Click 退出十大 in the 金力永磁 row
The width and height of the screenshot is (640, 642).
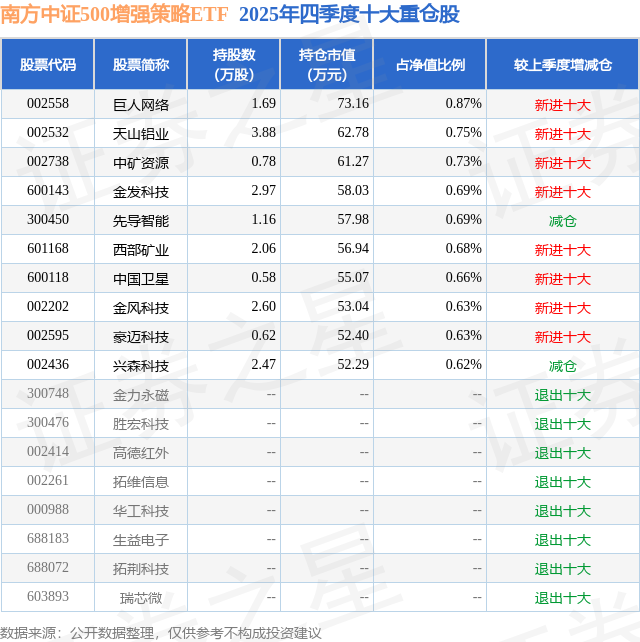[x=563, y=395]
